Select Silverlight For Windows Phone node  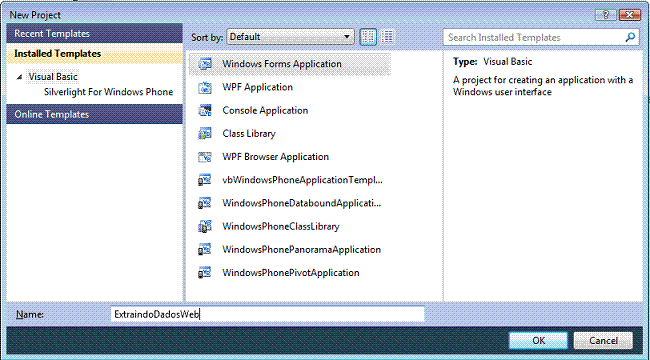109,92
